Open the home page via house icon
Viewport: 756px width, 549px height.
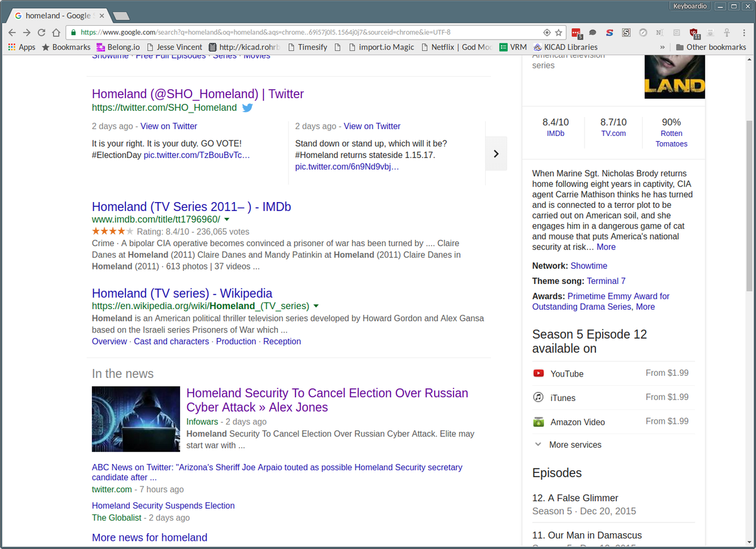pyautogui.click(x=56, y=32)
